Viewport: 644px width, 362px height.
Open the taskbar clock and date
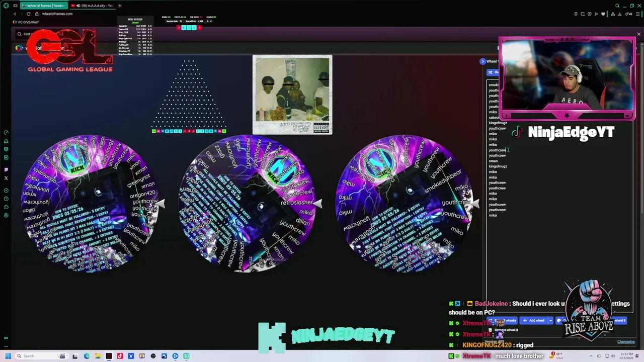click(x=627, y=356)
